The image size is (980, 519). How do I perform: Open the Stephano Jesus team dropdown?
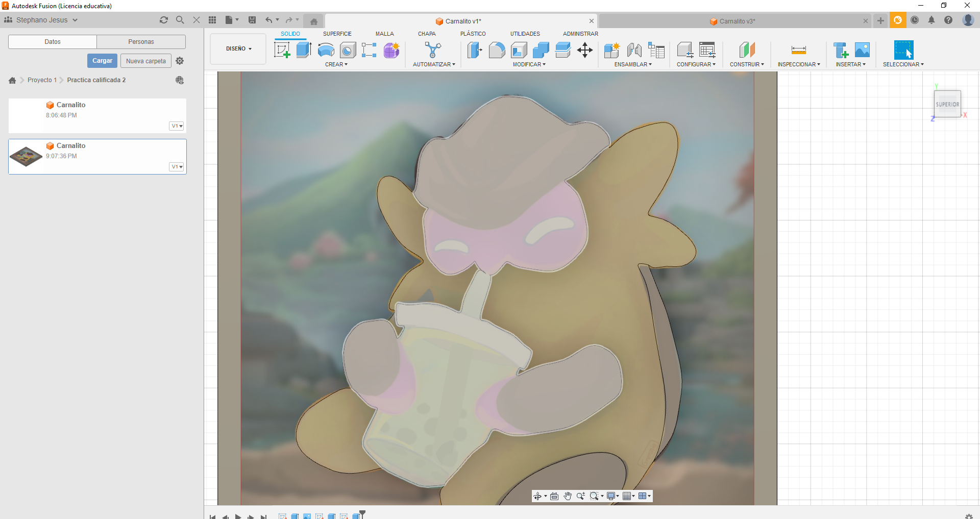[42, 20]
